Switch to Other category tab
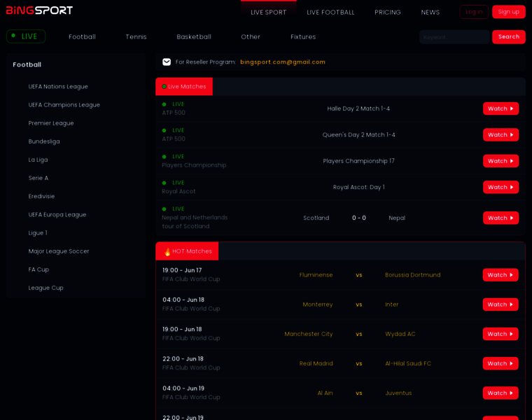 251,36
